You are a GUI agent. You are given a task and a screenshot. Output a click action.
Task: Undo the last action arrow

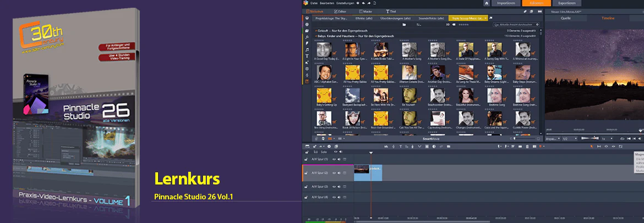363,3
